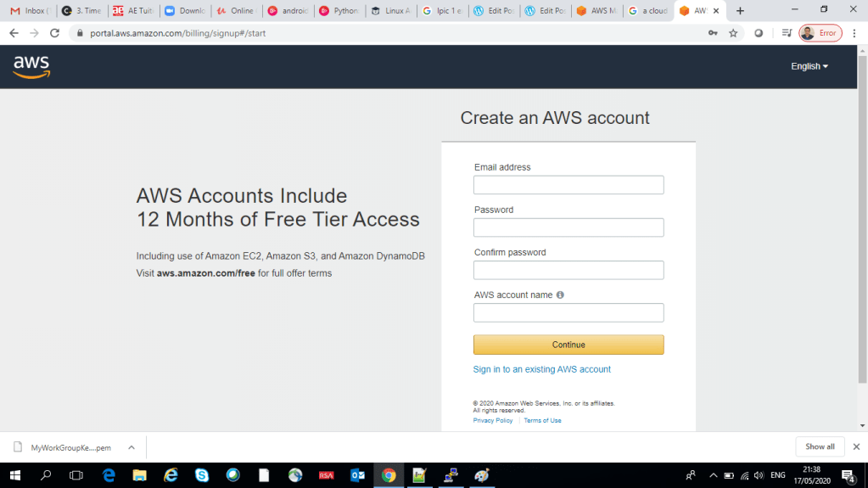
Task: Click the Email address input field
Action: (x=568, y=185)
